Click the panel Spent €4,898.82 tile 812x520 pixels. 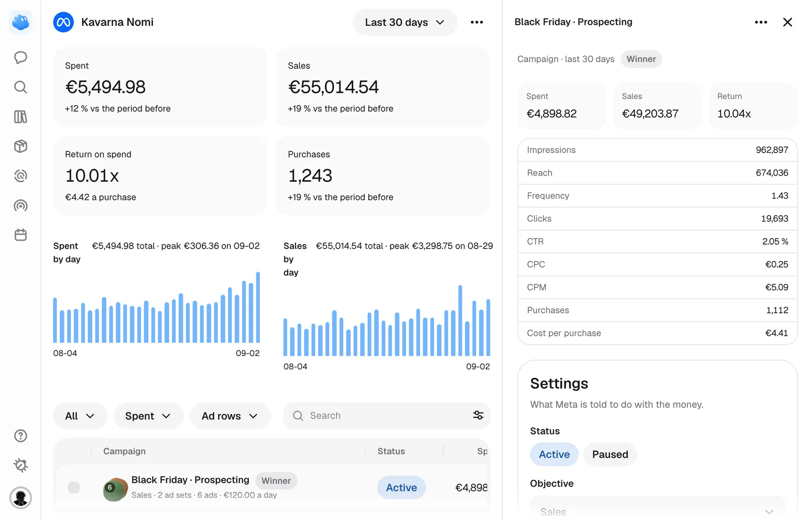click(x=562, y=106)
